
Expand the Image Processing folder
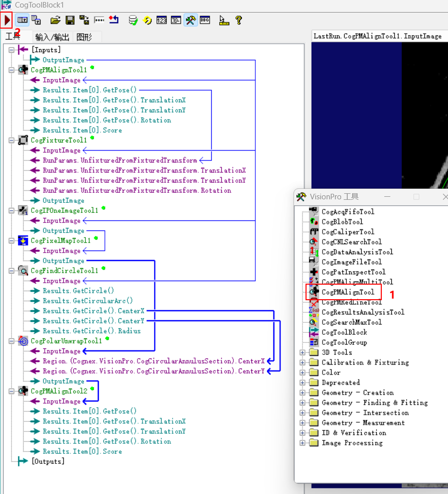pyautogui.click(x=303, y=443)
